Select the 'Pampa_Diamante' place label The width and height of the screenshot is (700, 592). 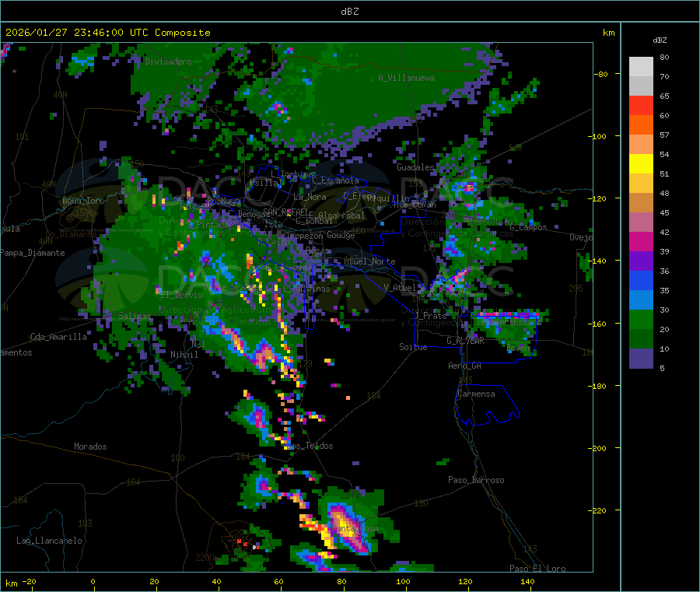click(x=32, y=253)
